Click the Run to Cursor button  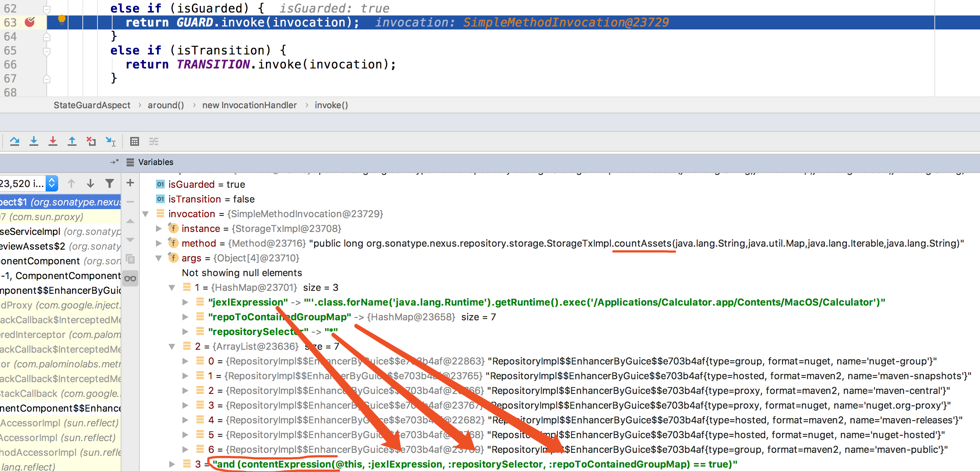111,141
